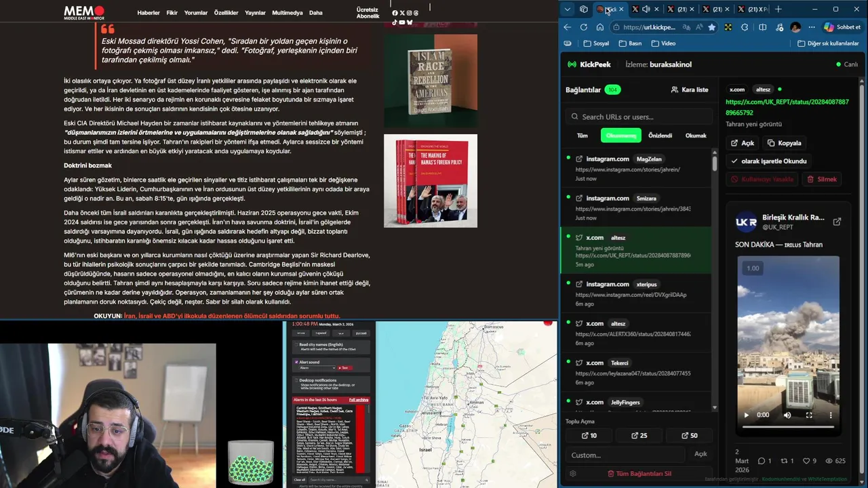868x488 pixels.
Task: Click the Kopyala copy button
Action: [785, 143]
